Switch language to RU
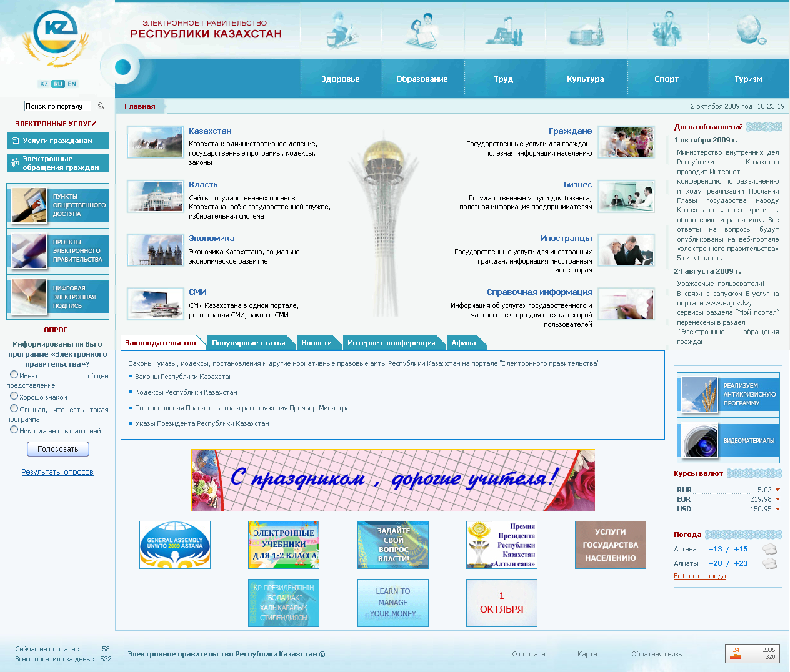Screen dimensions: 790x672 (x=58, y=84)
